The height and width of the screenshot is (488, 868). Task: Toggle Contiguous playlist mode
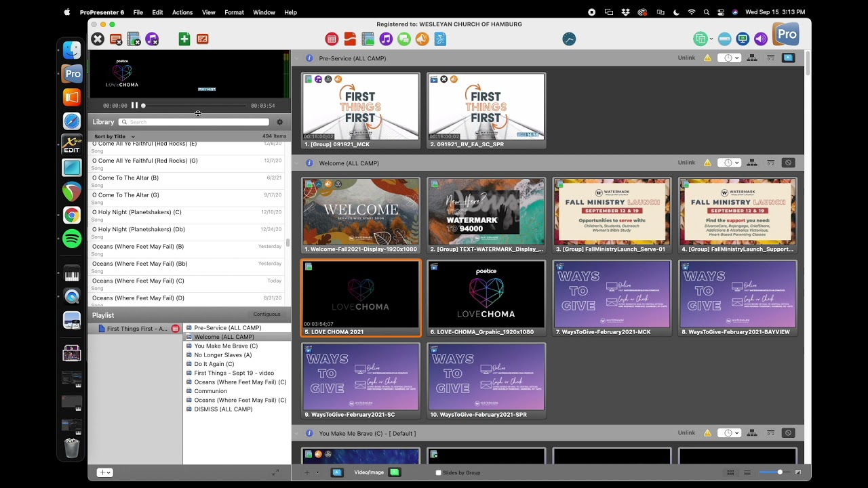(x=267, y=314)
